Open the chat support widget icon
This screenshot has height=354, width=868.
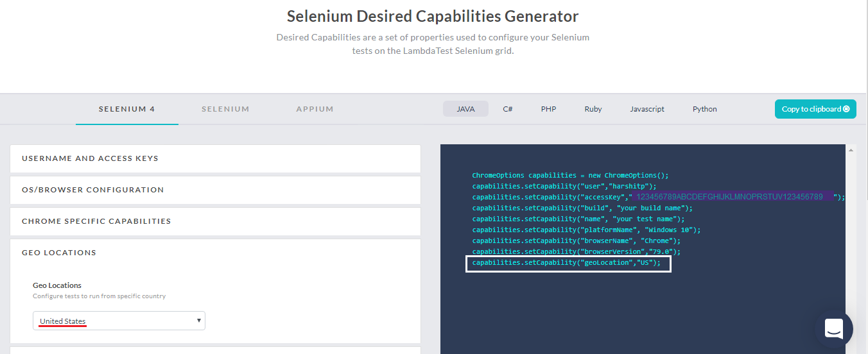click(833, 329)
